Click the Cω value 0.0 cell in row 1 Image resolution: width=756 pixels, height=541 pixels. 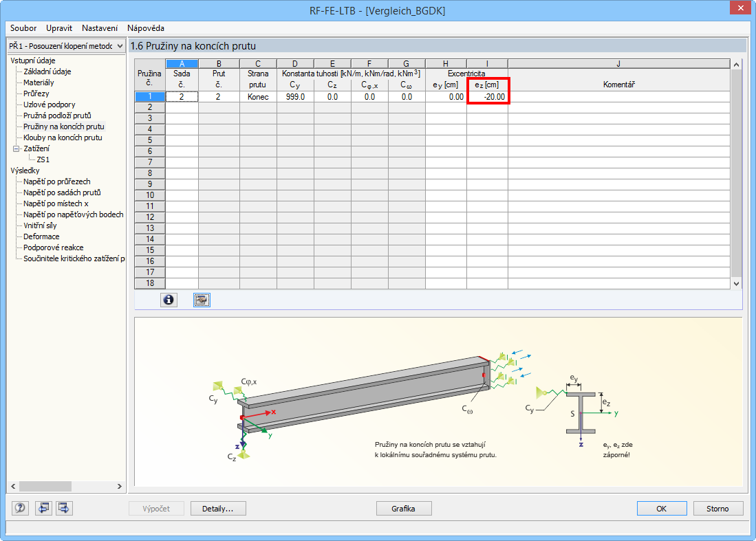407,97
